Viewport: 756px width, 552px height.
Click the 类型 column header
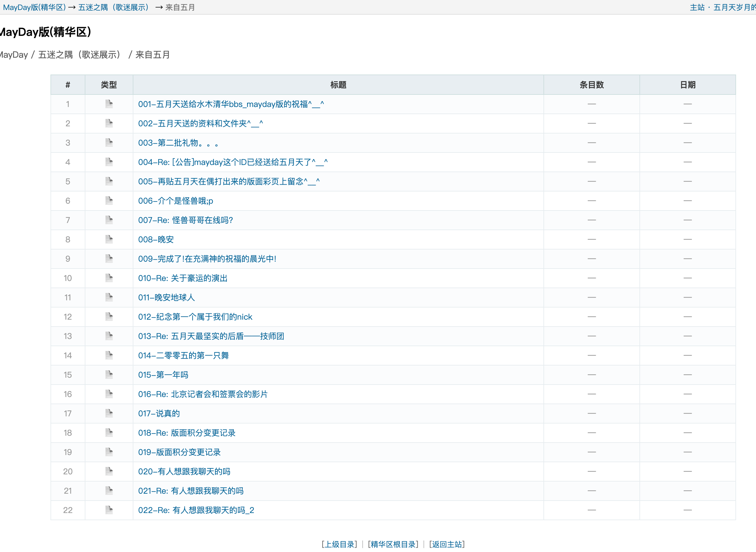109,85
